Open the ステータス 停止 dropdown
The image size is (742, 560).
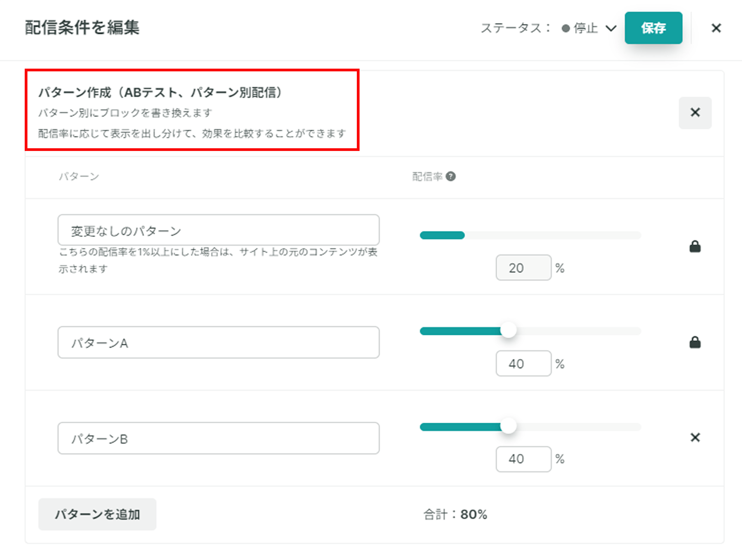point(589,28)
